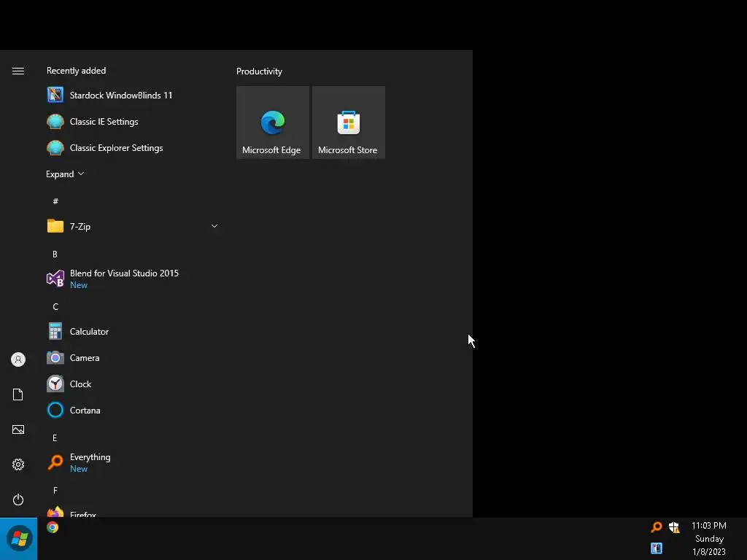Open Windows Security tray icon
Image resolution: width=747 pixels, height=560 pixels.
coord(674,527)
